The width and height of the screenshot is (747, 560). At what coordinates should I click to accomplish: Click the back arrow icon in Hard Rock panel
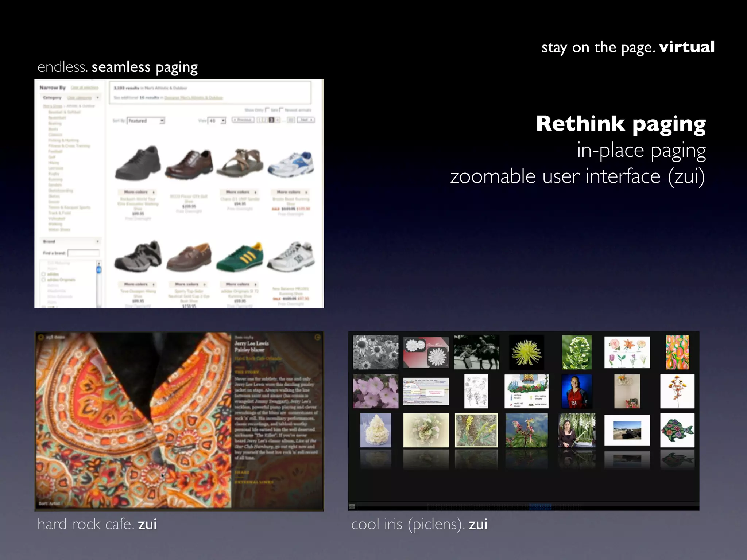(x=317, y=337)
